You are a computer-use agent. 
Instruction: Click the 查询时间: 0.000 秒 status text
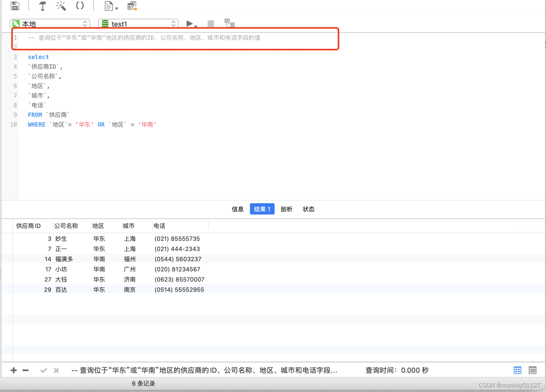click(397, 371)
